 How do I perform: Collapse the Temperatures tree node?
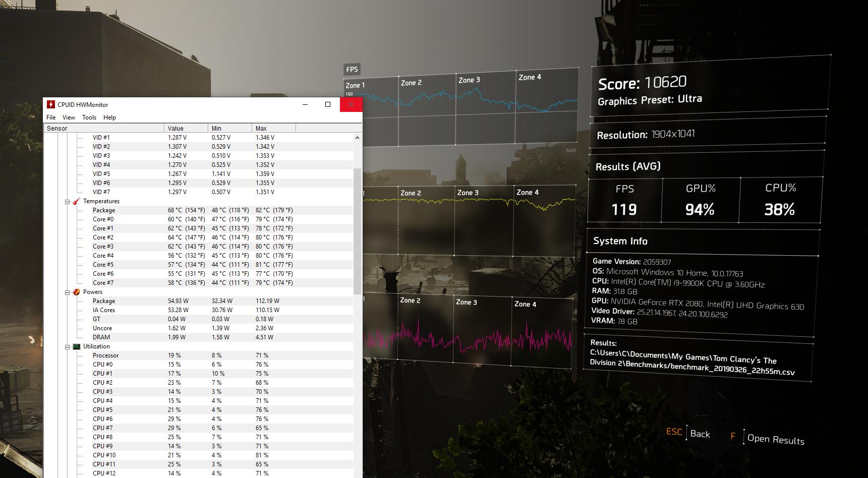(67, 202)
